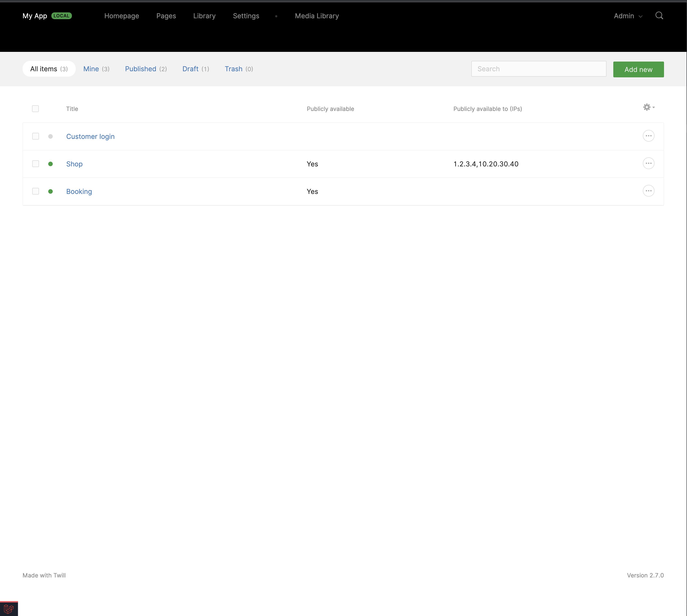The width and height of the screenshot is (687, 616).
Task: Go to Settings in navigation bar
Action: pos(246,16)
